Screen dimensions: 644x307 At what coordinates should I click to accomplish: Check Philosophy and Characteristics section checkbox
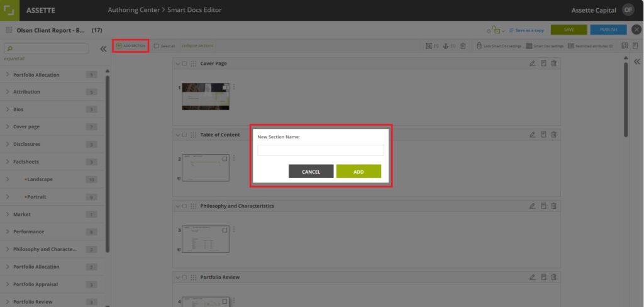point(184,206)
